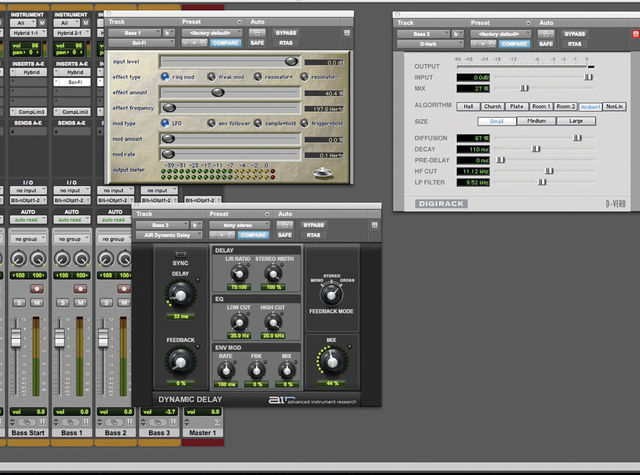The height and width of the screenshot is (475, 640).
Task: Mute the Bass 1 track
Action: coord(80,302)
